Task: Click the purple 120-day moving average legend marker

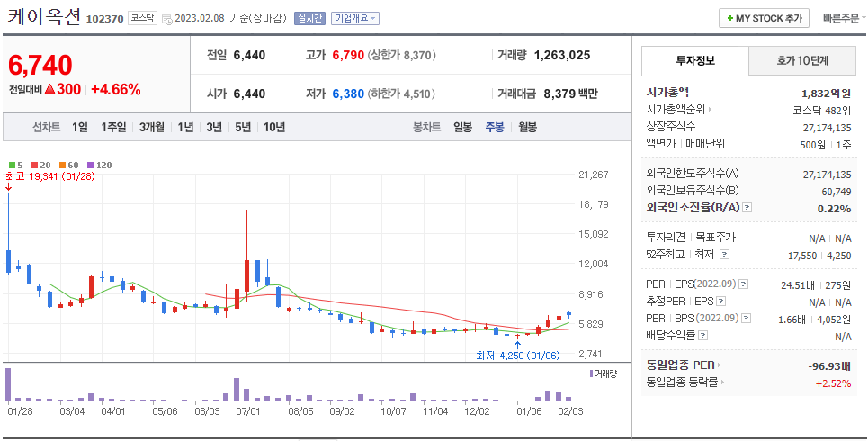Action: pos(91,165)
